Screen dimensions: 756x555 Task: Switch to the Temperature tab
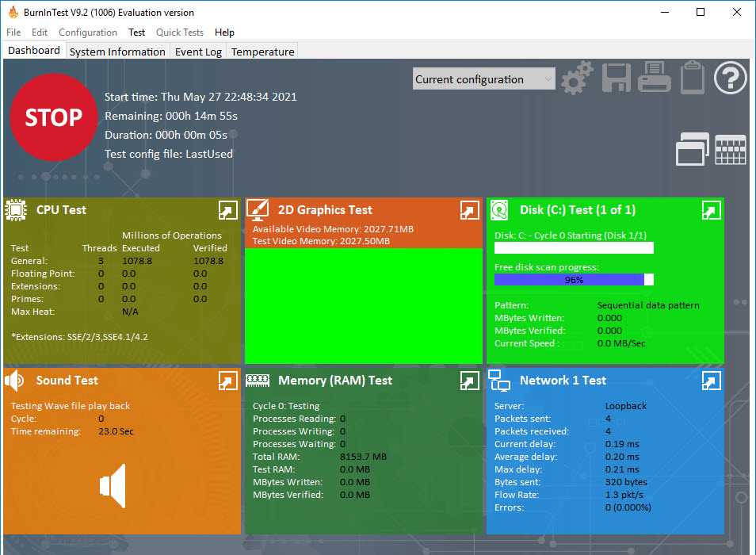(262, 52)
